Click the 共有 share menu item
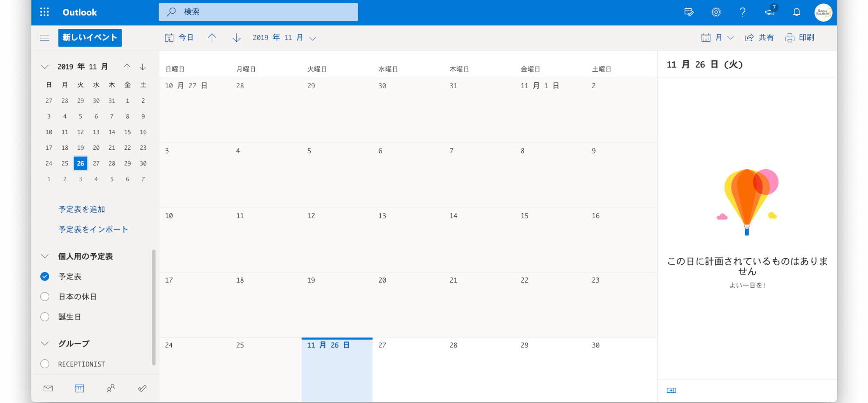The height and width of the screenshot is (403, 868). [759, 38]
